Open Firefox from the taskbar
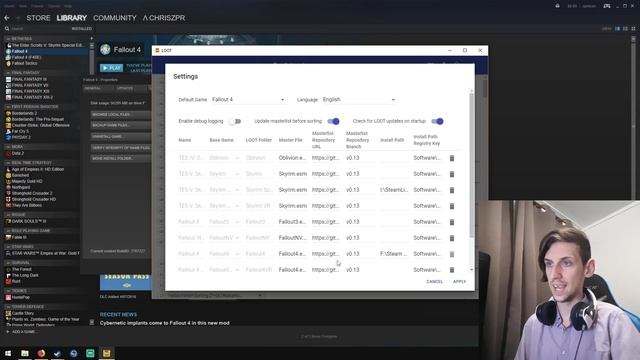This screenshot has width=640, height=360. [x=41, y=353]
